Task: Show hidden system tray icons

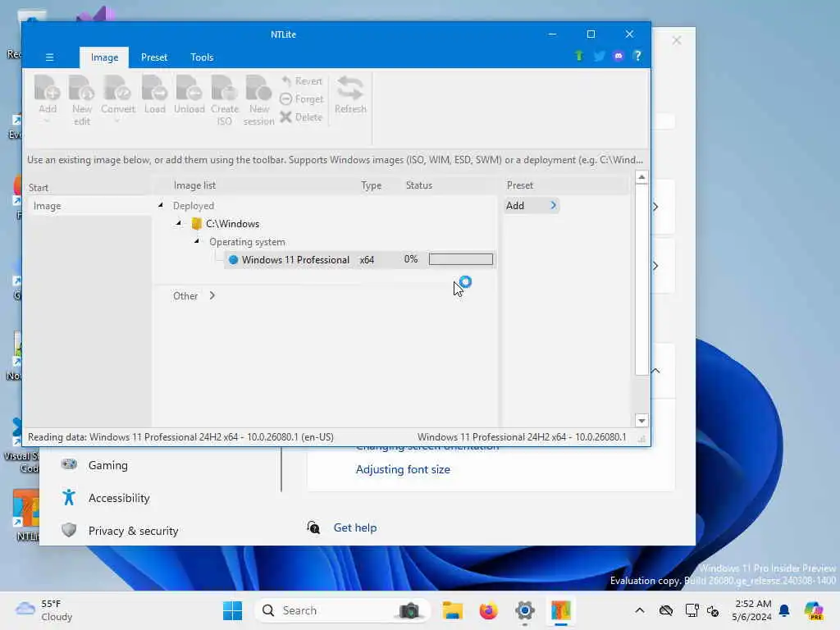Action: [x=640, y=610]
